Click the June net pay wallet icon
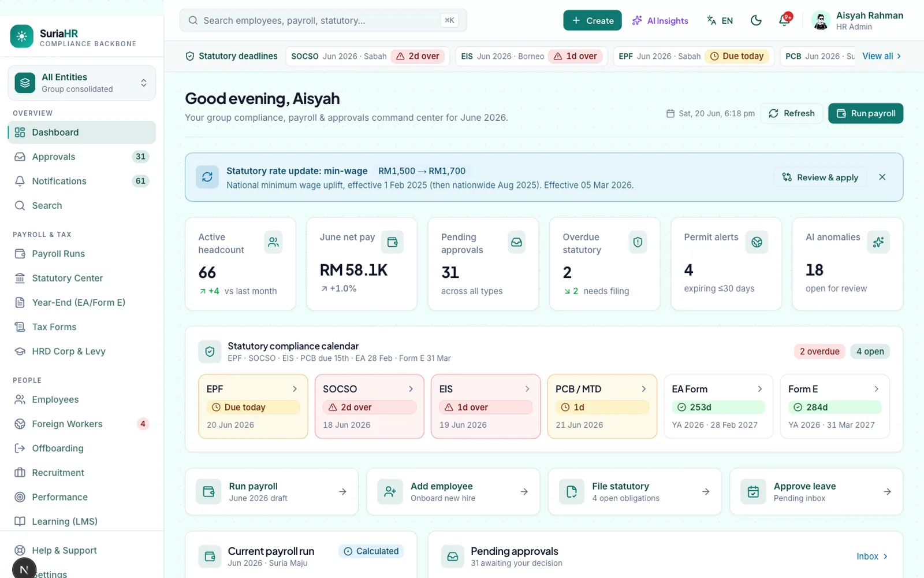The height and width of the screenshot is (578, 924). pos(392,242)
